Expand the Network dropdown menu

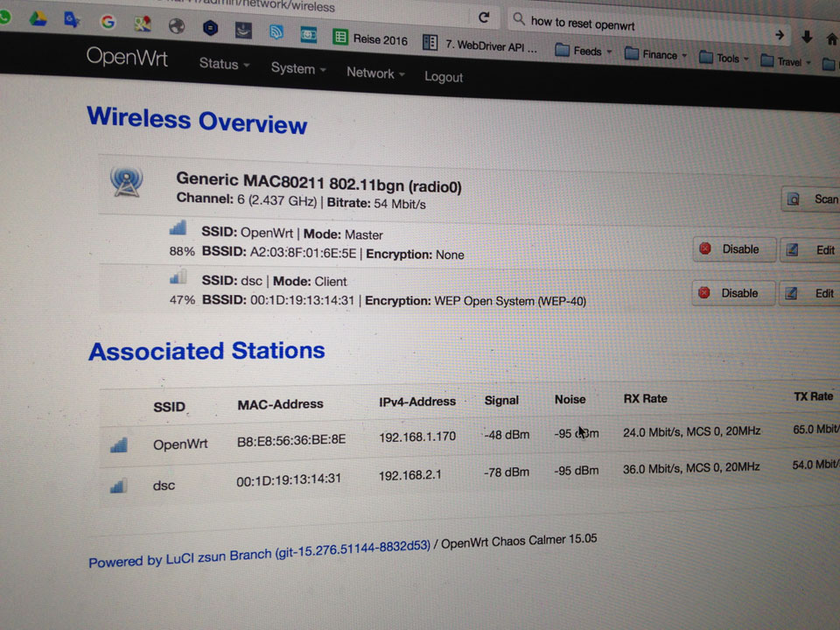pyautogui.click(x=375, y=73)
